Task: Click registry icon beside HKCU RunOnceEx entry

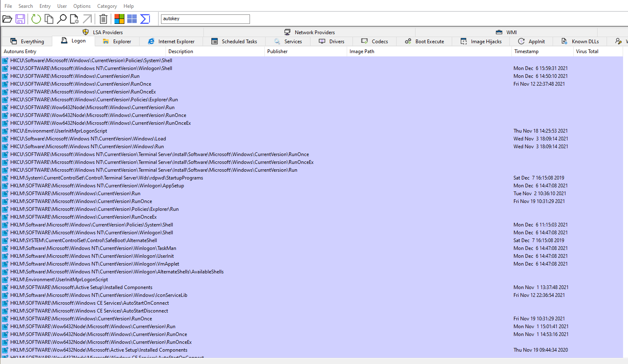Action: coord(5,92)
